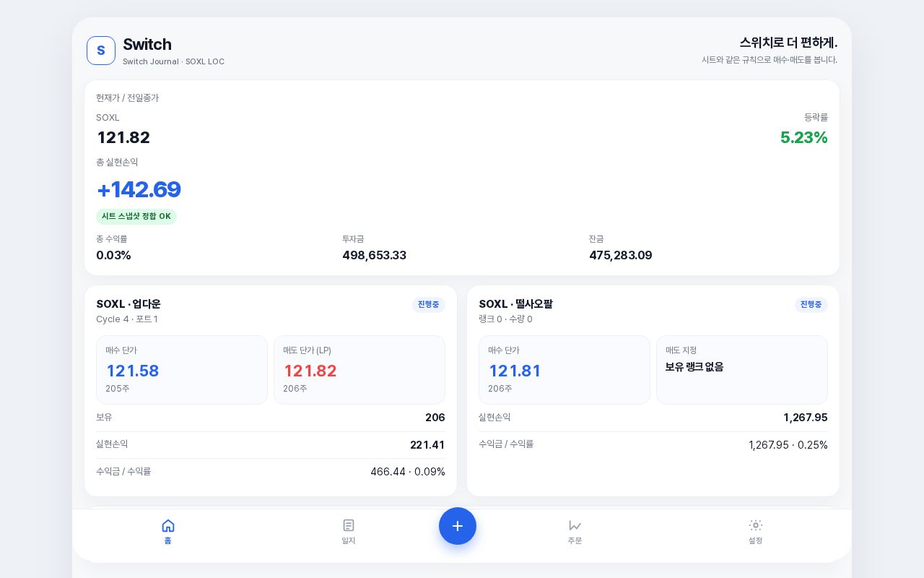This screenshot has width=924, height=578.
Task: Open the settings (설정) gear icon
Action: click(x=756, y=525)
